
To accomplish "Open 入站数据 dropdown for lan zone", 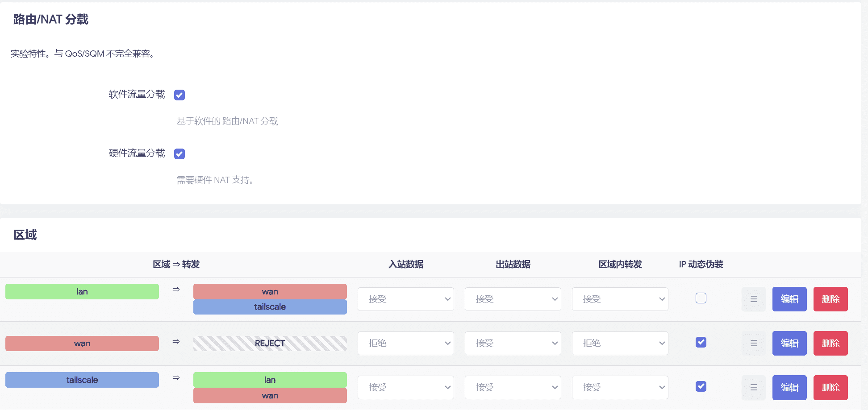I will tap(405, 299).
